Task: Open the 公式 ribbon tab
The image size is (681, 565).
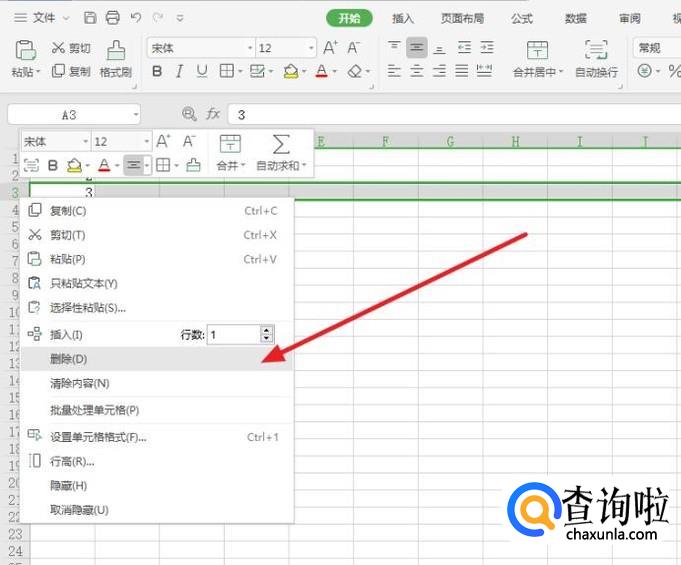Action: pyautogui.click(x=522, y=18)
